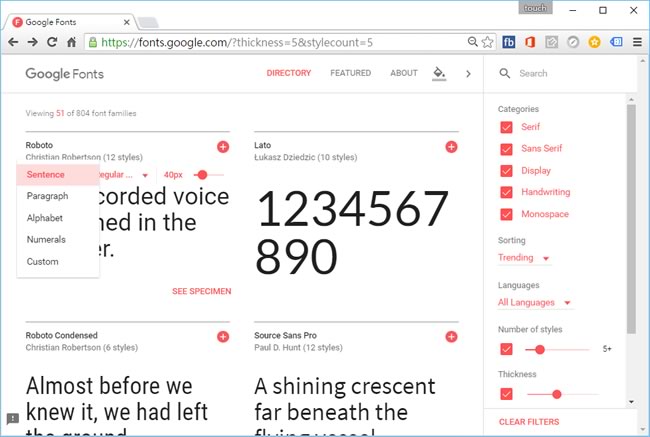Viewport: 650px width, 437px height.
Task: Select Alphabet in the preview text menu
Action: click(58, 218)
